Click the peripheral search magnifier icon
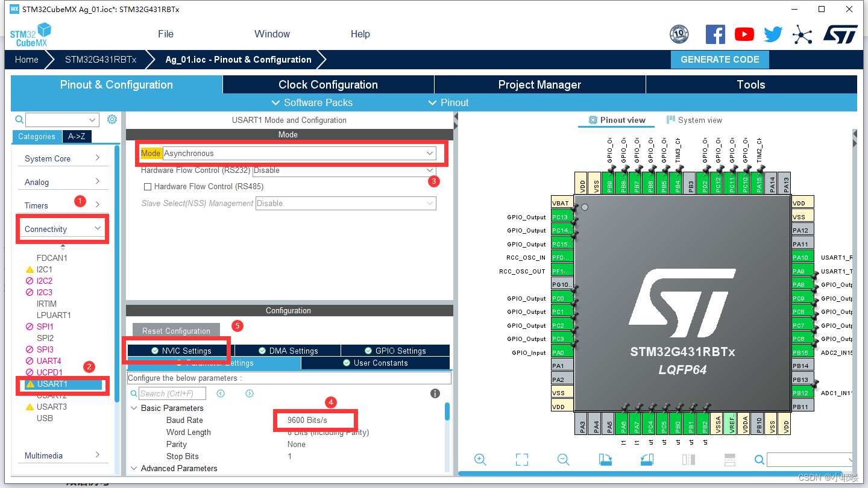Image resolution: width=868 pixels, height=488 pixels. tap(19, 119)
